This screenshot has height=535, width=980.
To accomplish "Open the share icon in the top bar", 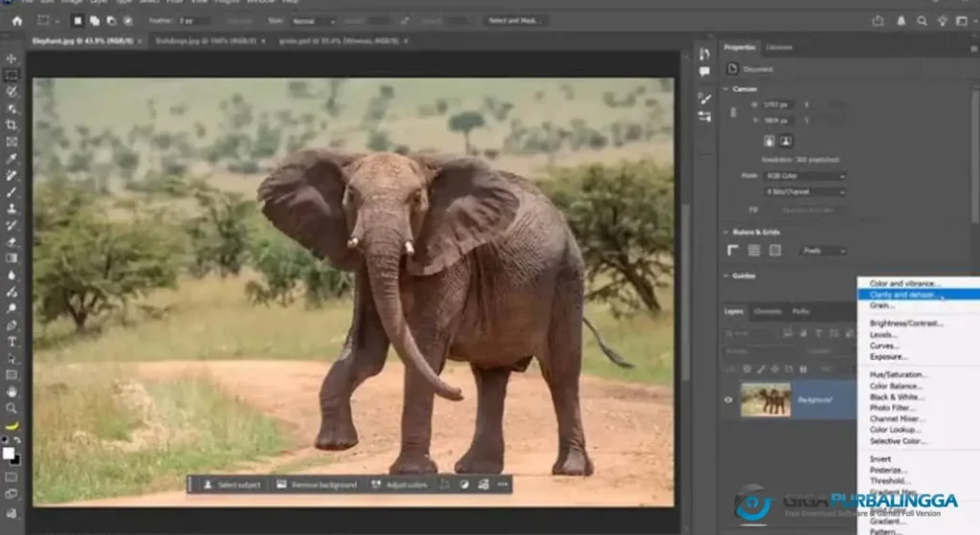I will click(x=878, y=21).
